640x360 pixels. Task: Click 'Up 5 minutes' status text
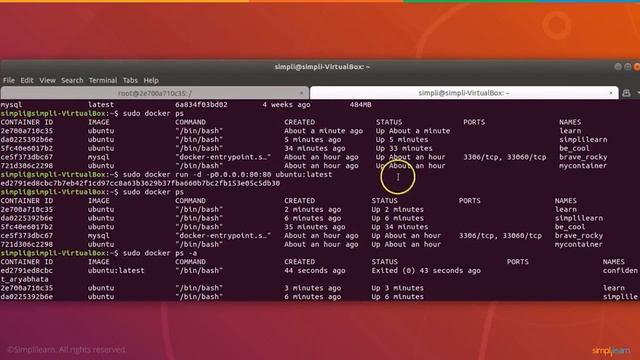(x=402, y=140)
